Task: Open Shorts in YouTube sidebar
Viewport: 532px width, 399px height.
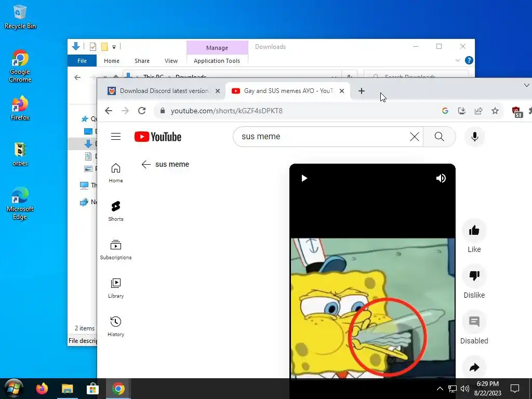Action: pyautogui.click(x=116, y=211)
